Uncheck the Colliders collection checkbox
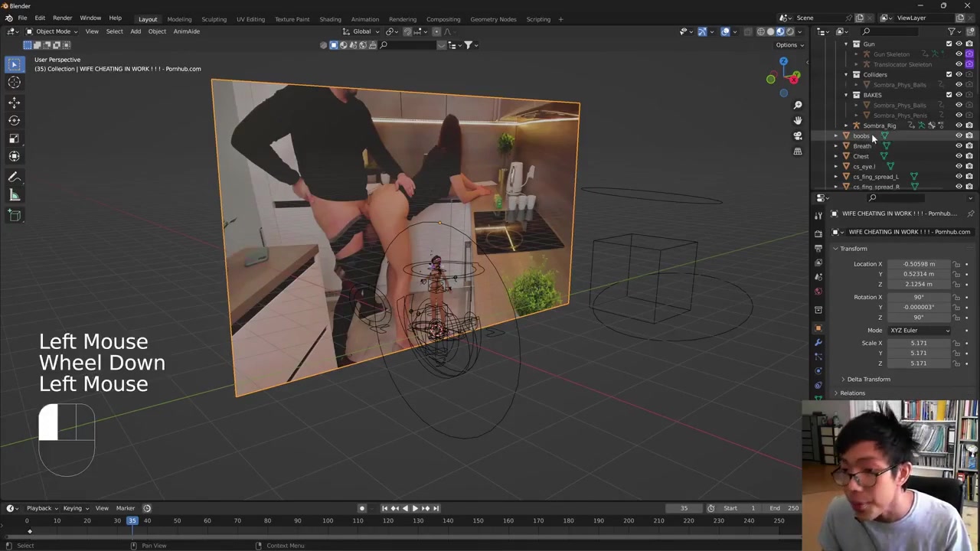This screenshot has width=980, height=551. click(x=949, y=74)
